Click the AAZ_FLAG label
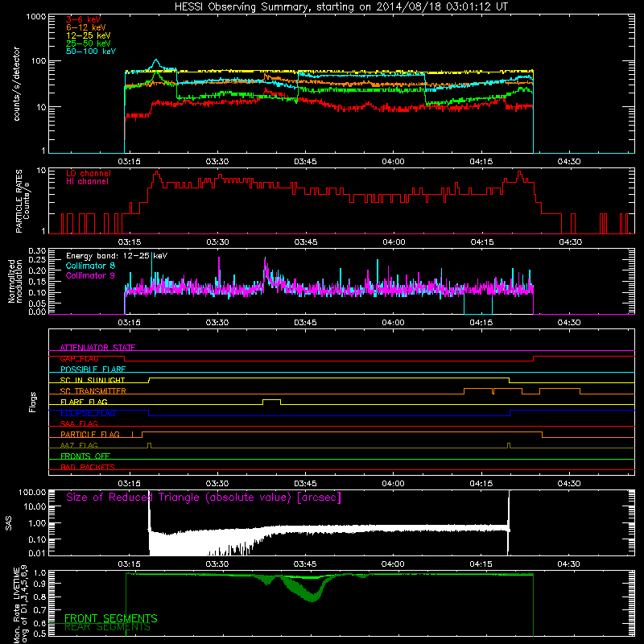 point(79,445)
